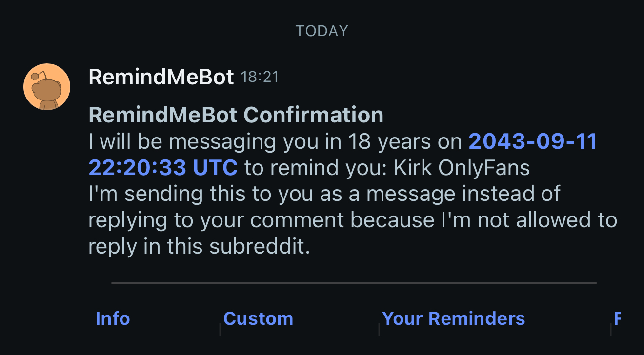Open the Info link
644x355 pixels.
point(113,318)
